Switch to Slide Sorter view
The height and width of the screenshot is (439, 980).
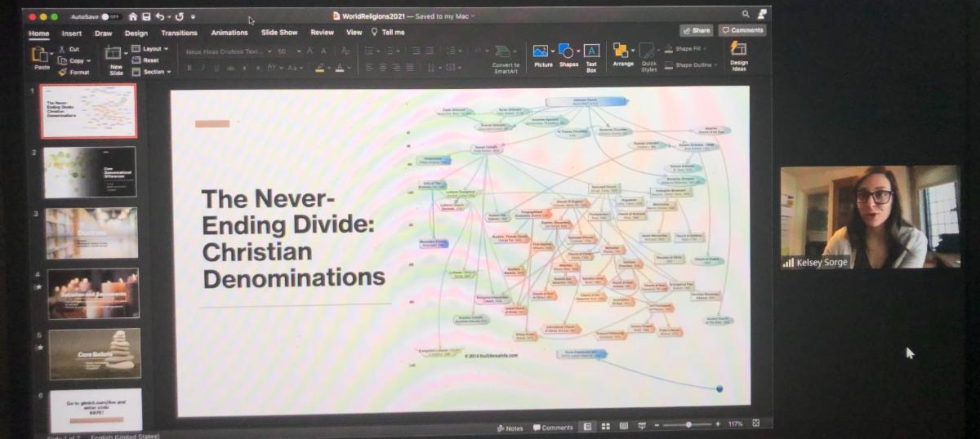[x=606, y=426]
